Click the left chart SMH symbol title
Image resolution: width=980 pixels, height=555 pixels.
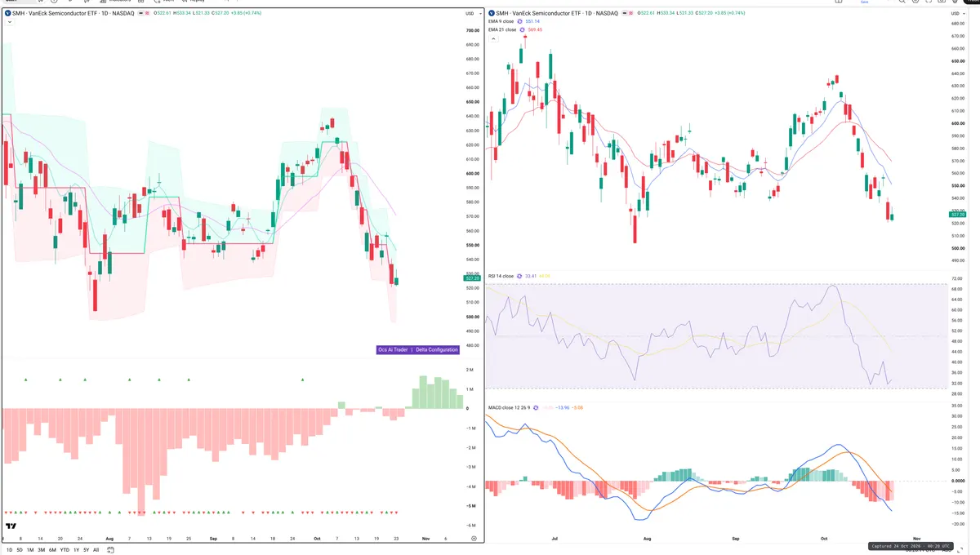click(73, 13)
